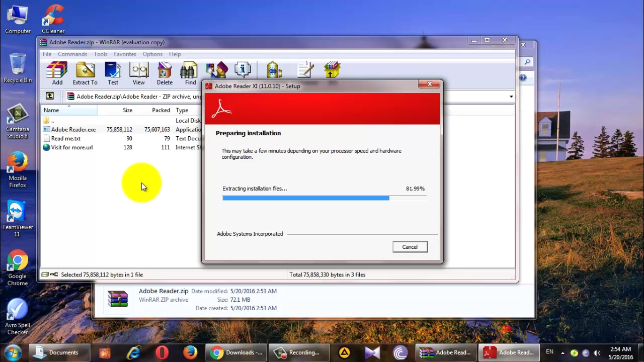
Task: Show archive Info via WinRAR toolbar icon
Action: (x=243, y=70)
